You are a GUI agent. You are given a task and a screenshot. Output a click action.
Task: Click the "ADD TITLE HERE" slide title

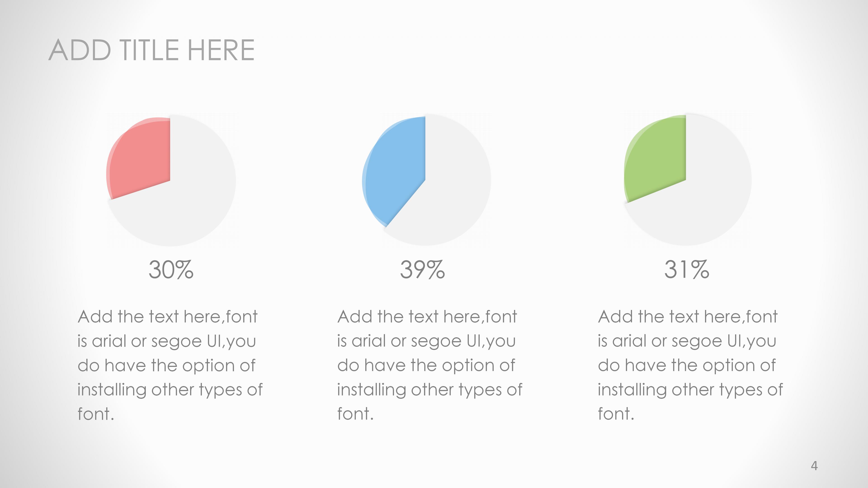152,50
